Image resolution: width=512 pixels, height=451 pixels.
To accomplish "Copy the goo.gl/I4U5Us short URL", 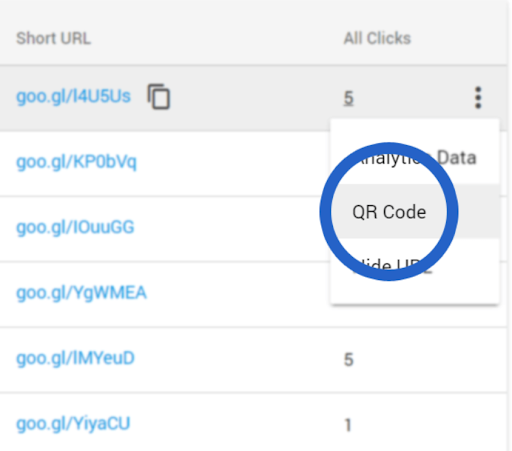I will 159,97.
